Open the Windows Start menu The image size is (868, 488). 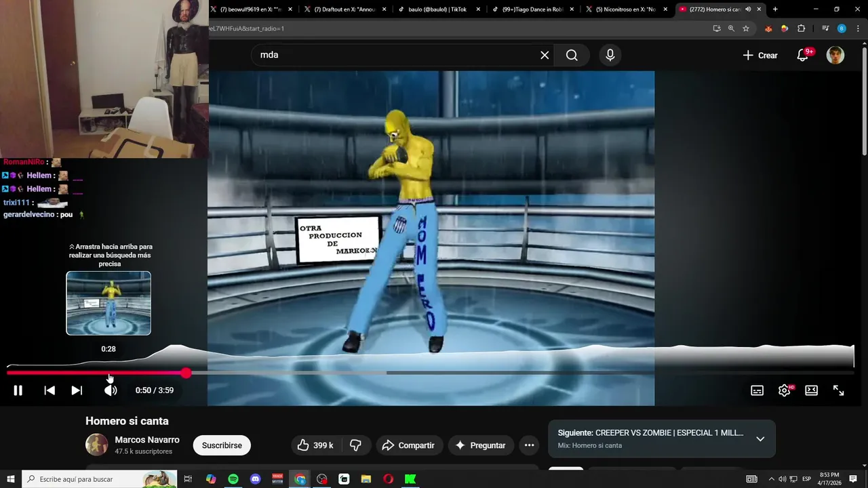point(10,479)
